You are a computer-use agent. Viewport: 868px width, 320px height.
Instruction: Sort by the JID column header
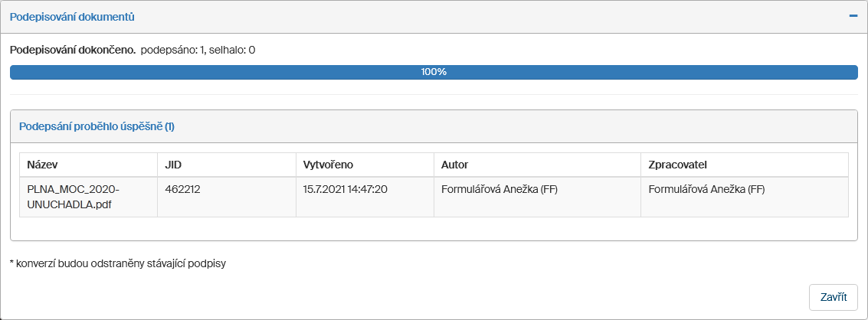pos(174,165)
